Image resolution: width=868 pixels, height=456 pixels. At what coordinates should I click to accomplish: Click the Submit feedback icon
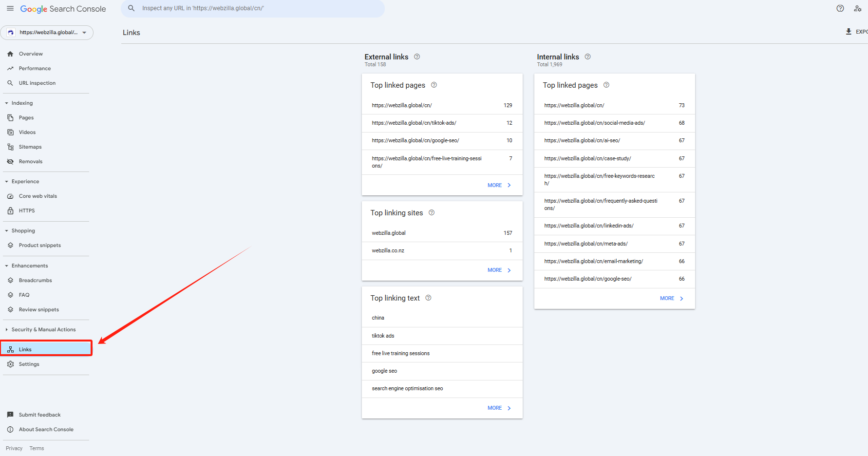pos(10,415)
